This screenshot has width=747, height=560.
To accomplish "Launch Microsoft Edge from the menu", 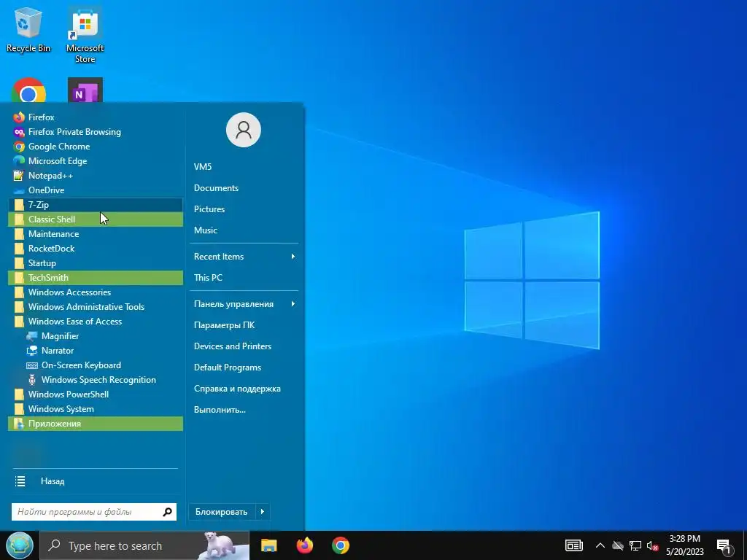I will pos(96,161).
